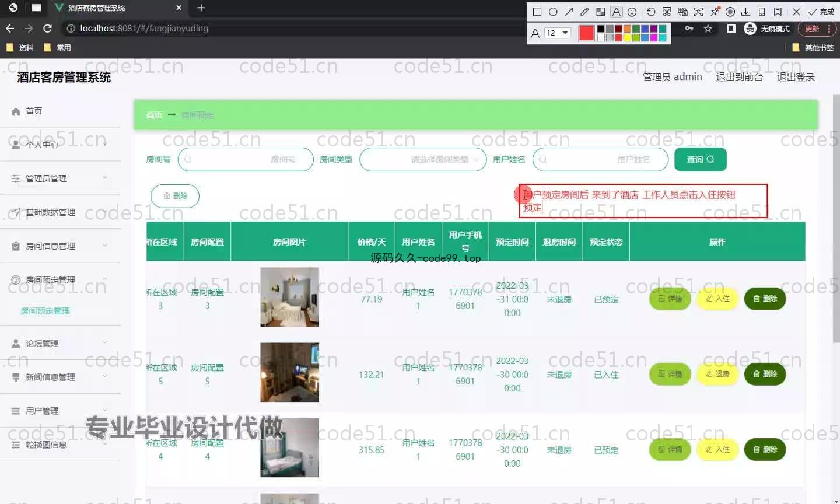The image size is (840, 504).
Task: Save the screenshot with download icon
Action: (745, 12)
